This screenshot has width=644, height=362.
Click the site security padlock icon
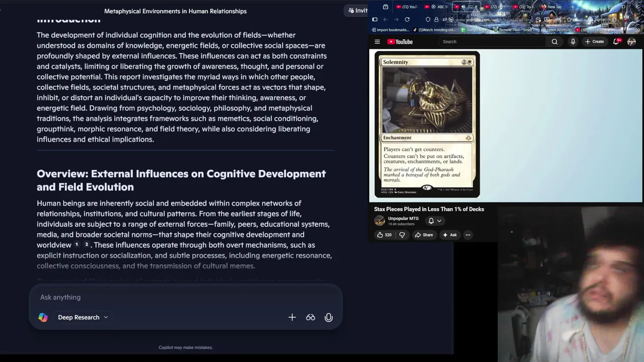[436, 20]
